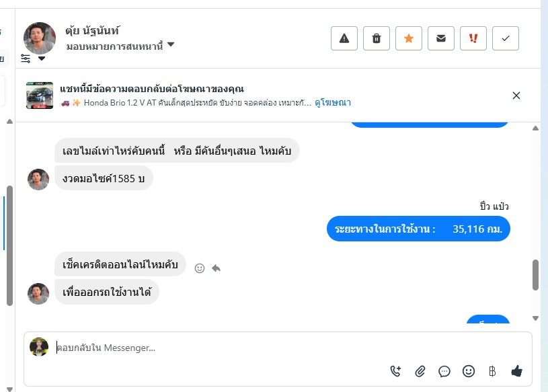Image resolution: width=548 pixels, height=392 pixels.
Task: Toggle the orange star follow-up marker
Action: [409, 38]
